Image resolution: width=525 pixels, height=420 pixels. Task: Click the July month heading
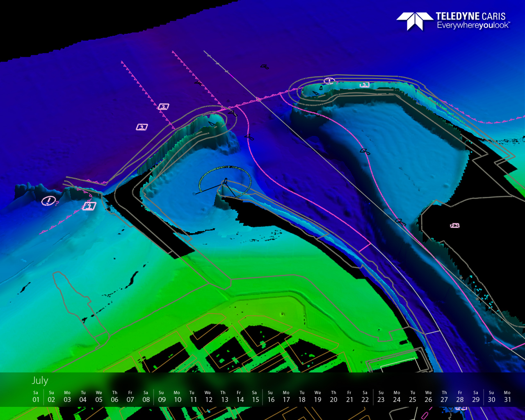coord(40,381)
